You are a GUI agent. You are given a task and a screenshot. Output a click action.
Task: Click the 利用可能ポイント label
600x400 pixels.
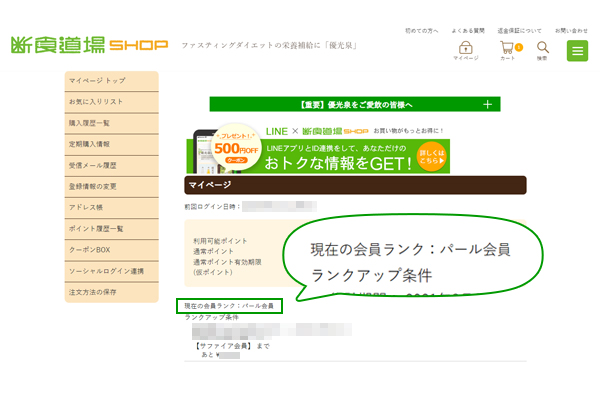[220, 241]
